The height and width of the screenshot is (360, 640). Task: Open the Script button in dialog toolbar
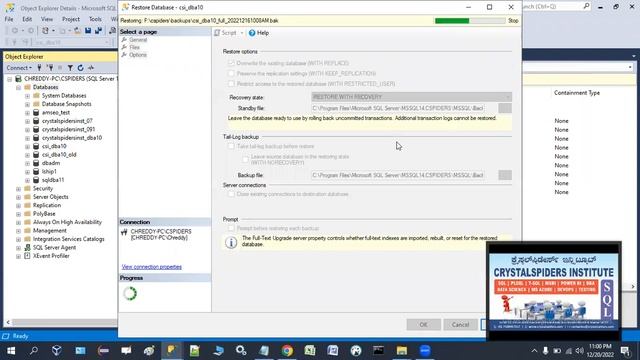pyautogui.click(x=225, y=33)
